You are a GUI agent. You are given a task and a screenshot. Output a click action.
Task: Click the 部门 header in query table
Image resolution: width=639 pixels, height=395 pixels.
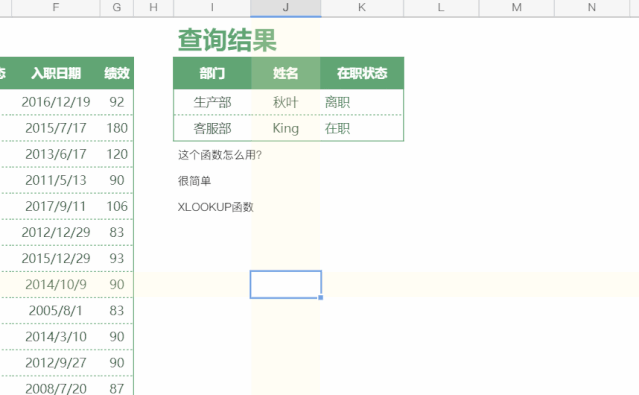point(212,73)
